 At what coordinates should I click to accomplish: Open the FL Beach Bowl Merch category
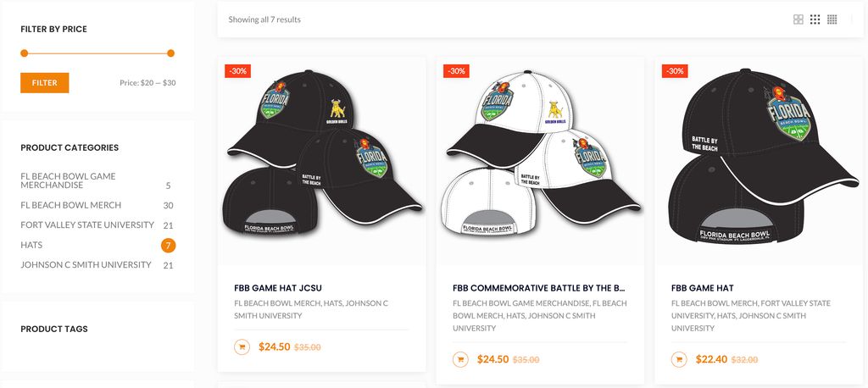click(x=70, y=205)
